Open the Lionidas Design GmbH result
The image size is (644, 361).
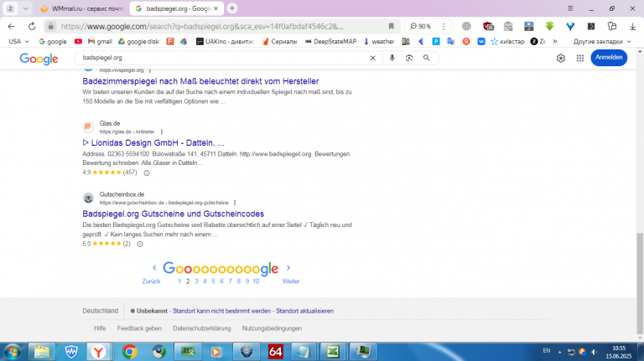(x=153, y=142)
